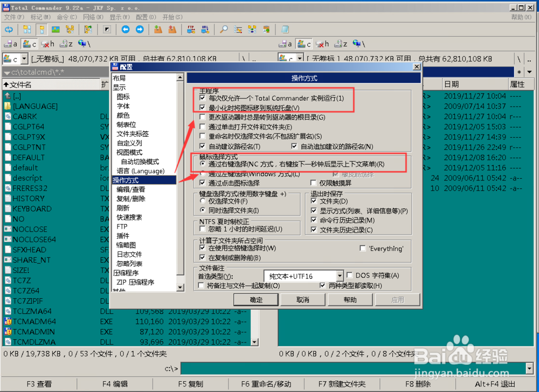The width and height of the screenshot is (539, 392).
Task: Click config category list scroll-down arrow
Action: (x=180, y=288)
